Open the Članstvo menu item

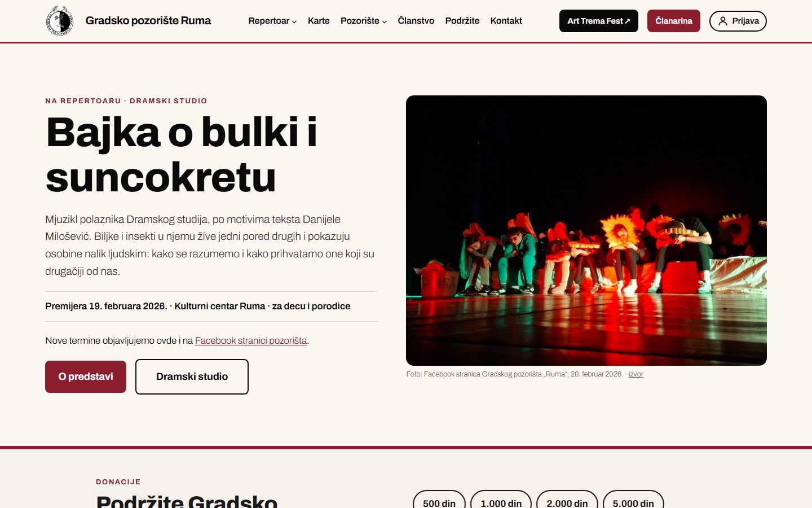416,21
